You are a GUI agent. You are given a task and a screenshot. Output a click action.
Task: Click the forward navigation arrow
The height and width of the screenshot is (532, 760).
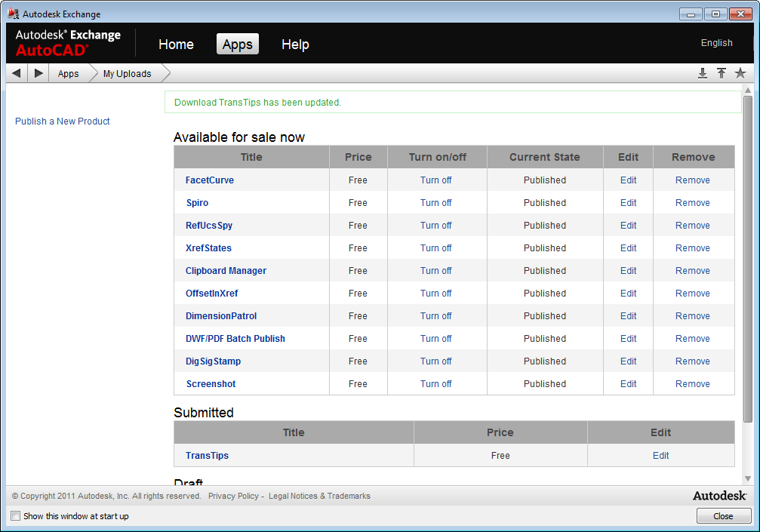tap(38, 73)
